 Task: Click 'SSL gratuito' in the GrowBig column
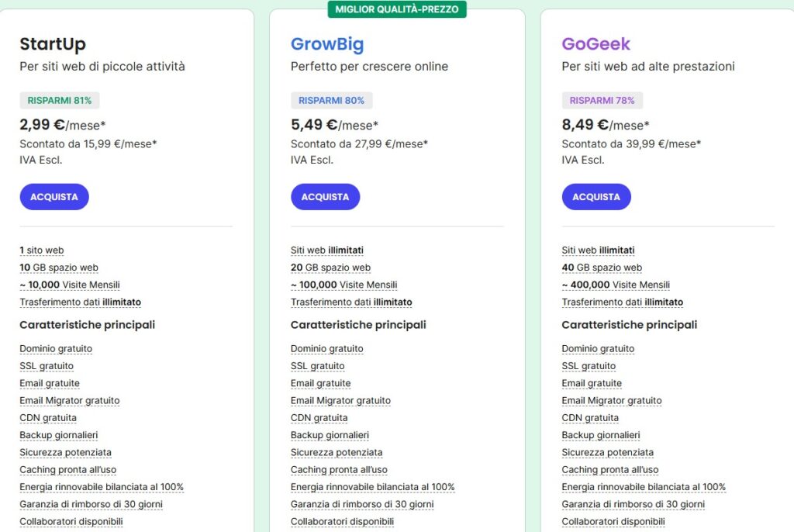click(318, 365)
